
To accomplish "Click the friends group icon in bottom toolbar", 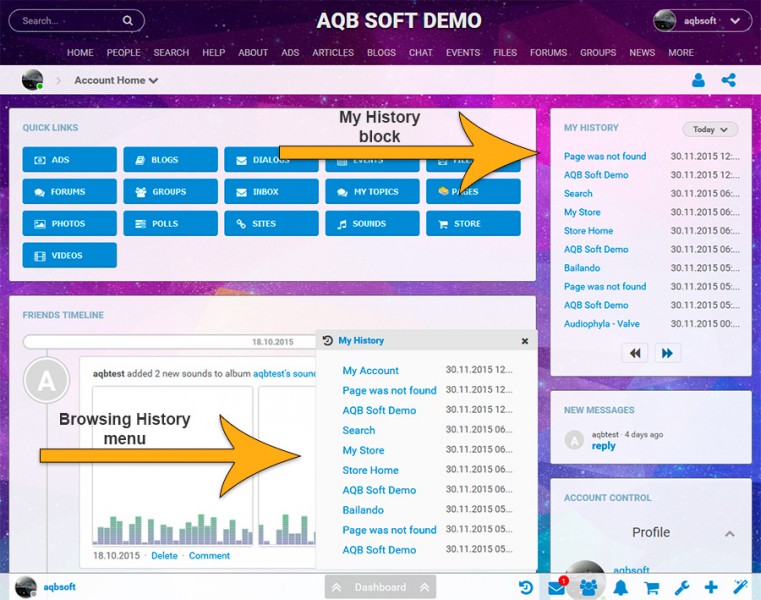I will (588, 587).
